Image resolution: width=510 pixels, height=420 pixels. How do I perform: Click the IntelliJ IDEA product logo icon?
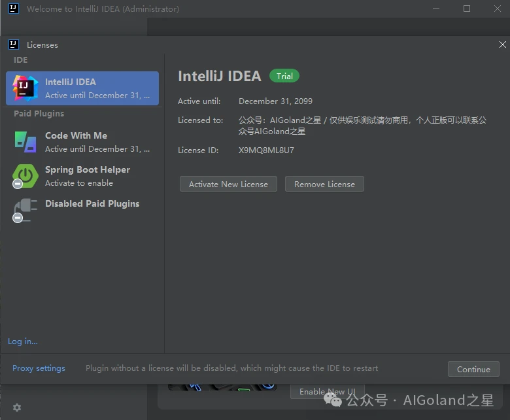click(25, 88)
